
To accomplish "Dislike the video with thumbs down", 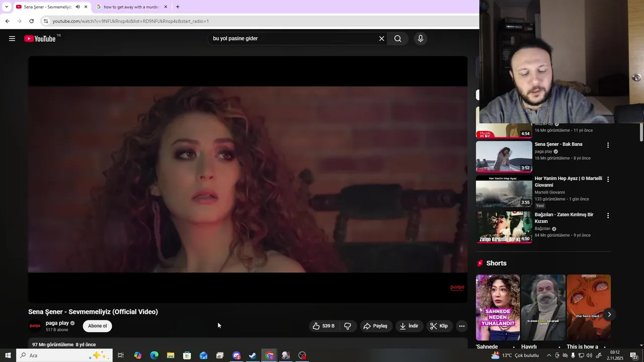I will pos(348,326).
